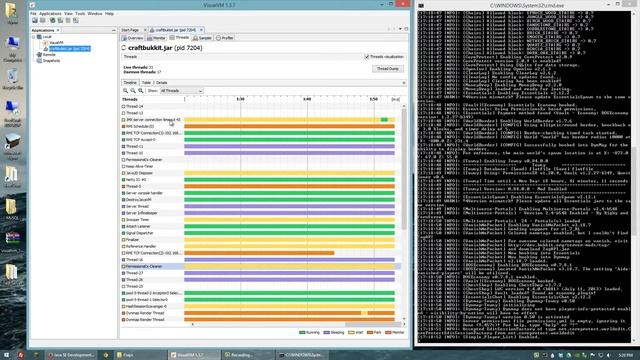Switch to the Profiler tab

(x=225, y=38)
